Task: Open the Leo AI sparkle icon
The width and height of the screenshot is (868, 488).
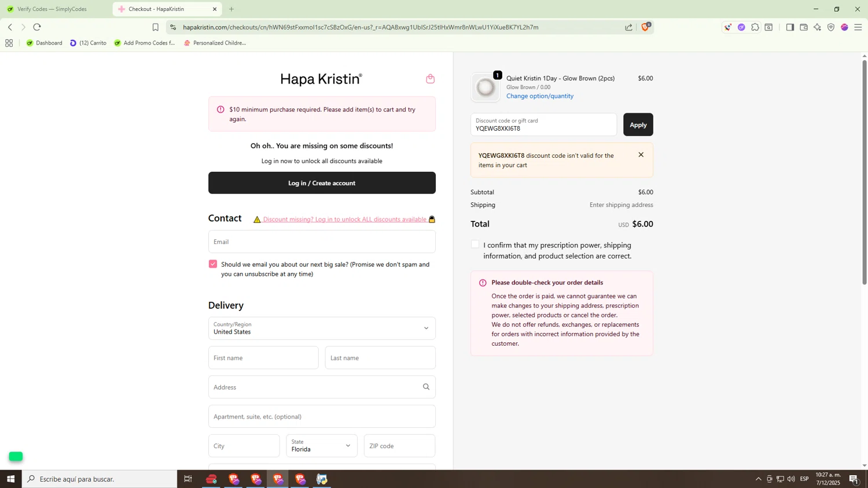Action: [x=817, y=27]
